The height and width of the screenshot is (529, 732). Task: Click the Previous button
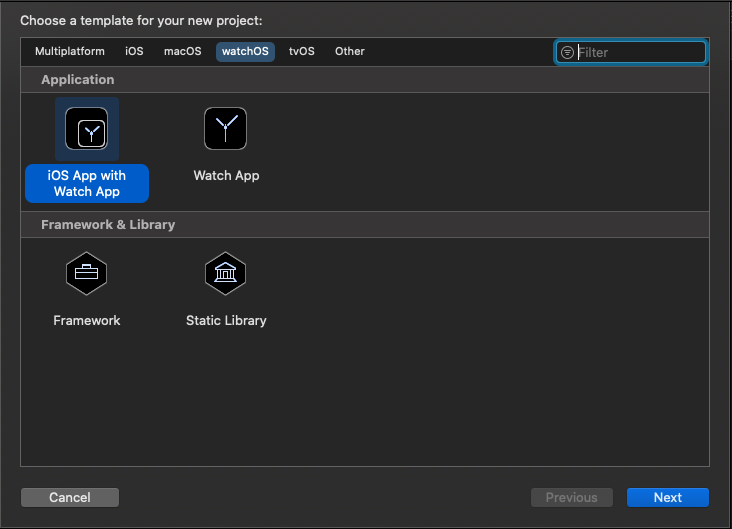[x=572, y=497]
